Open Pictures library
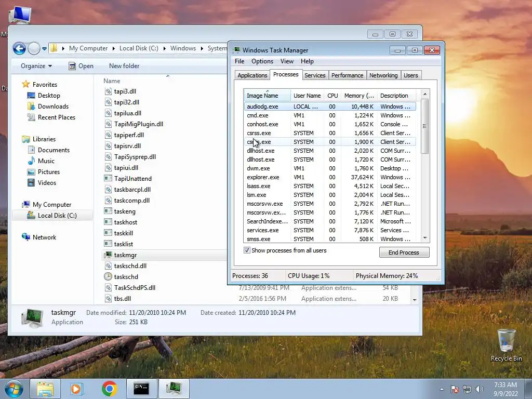The width and height of the screenshot is (532, 399). tap(48, 171)
